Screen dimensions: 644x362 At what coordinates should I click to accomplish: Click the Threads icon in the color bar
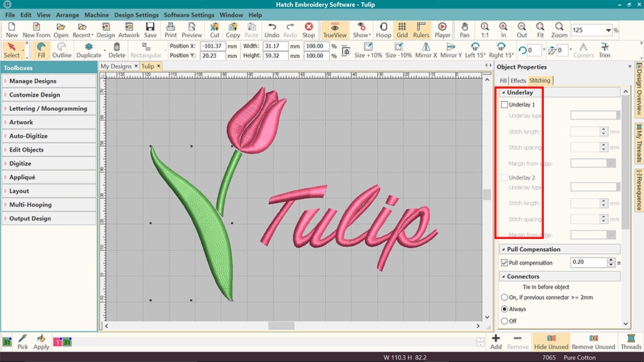(x=630, y=341)
